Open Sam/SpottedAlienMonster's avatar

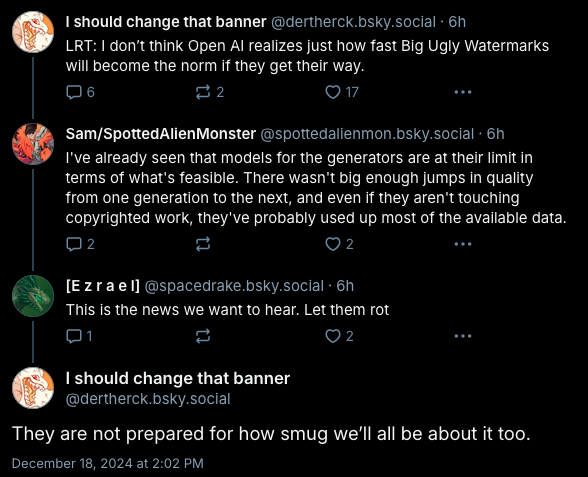coord(33,144)
